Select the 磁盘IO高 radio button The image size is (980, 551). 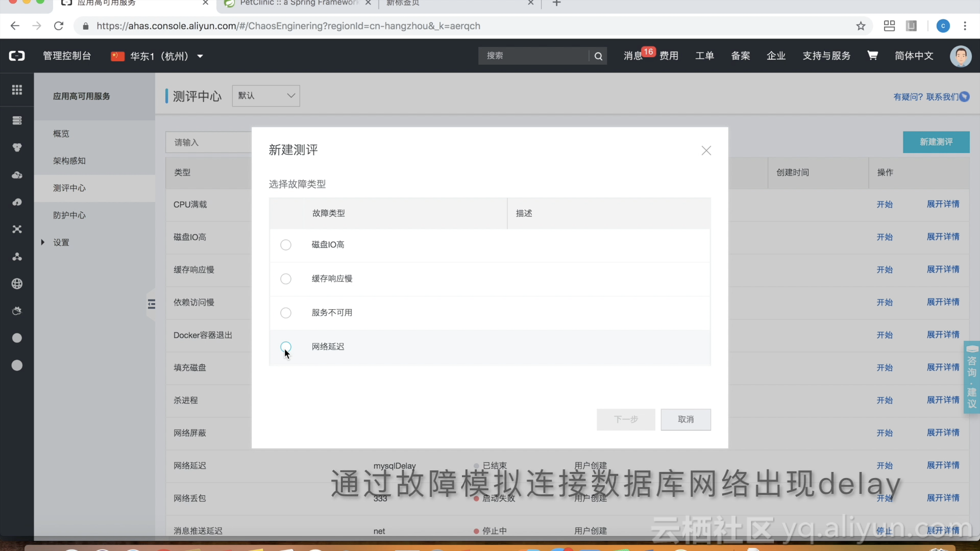[286, 245]
